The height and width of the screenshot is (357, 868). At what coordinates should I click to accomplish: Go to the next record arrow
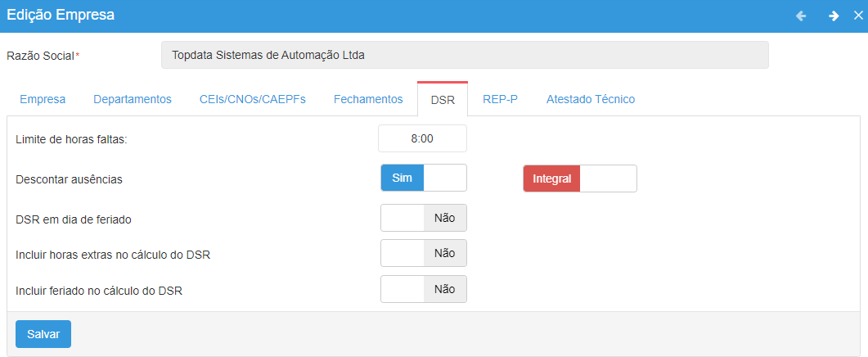tap(833, 16)
